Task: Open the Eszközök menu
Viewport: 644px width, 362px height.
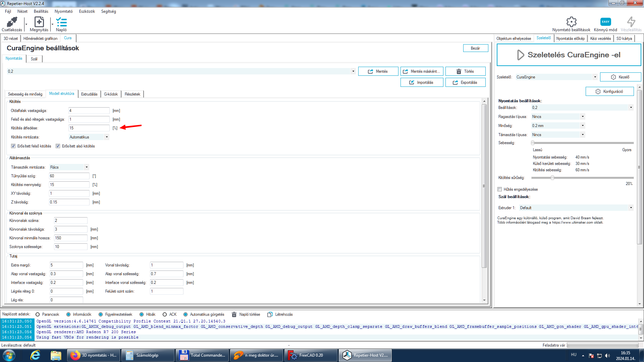Action: point(87,11)
